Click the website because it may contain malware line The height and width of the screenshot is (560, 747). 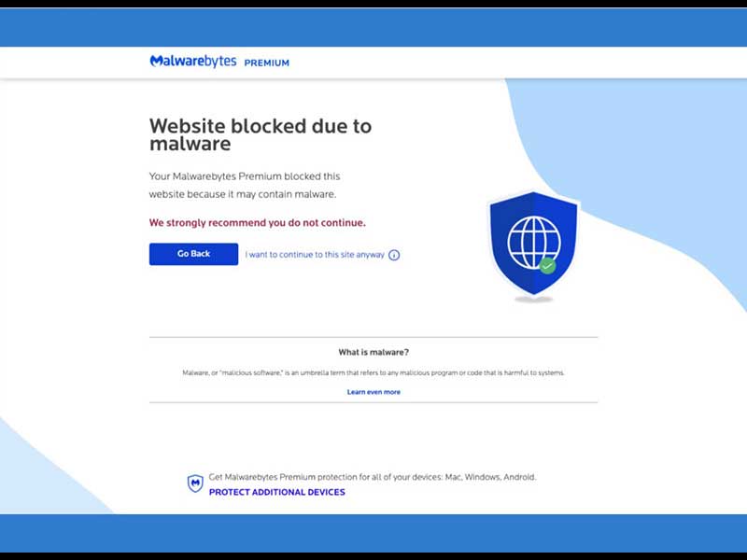[x=243, y=194]
